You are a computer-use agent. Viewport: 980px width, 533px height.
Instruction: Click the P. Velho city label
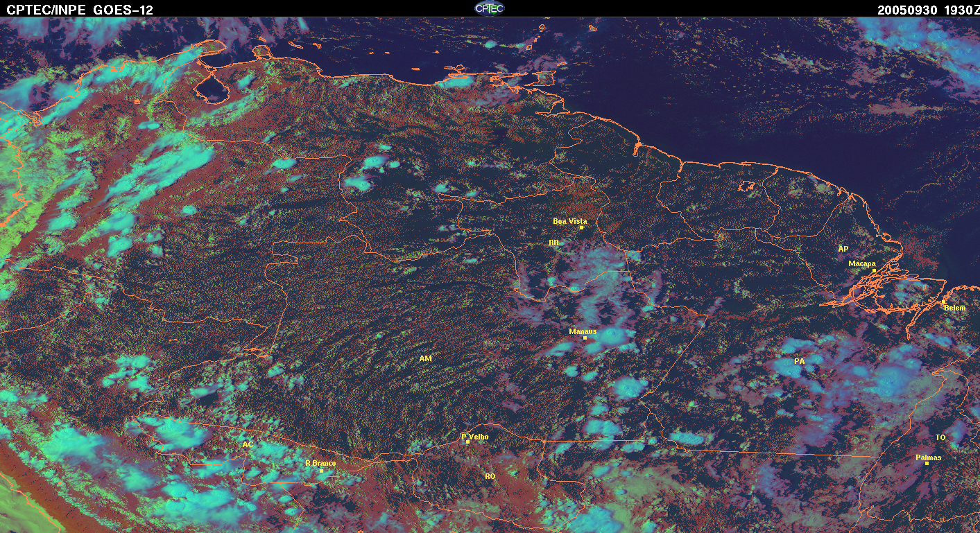pos(475,436)
